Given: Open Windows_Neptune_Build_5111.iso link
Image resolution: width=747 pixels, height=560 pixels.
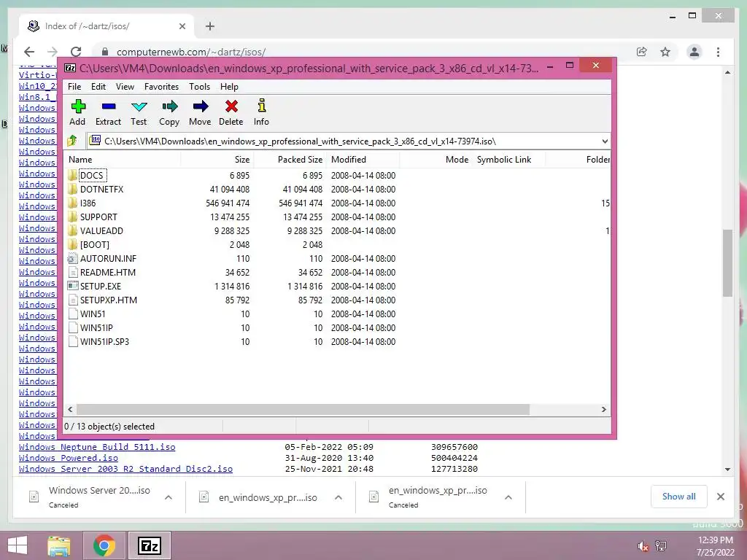Looking at the screenshot, I should click(97, 447).
